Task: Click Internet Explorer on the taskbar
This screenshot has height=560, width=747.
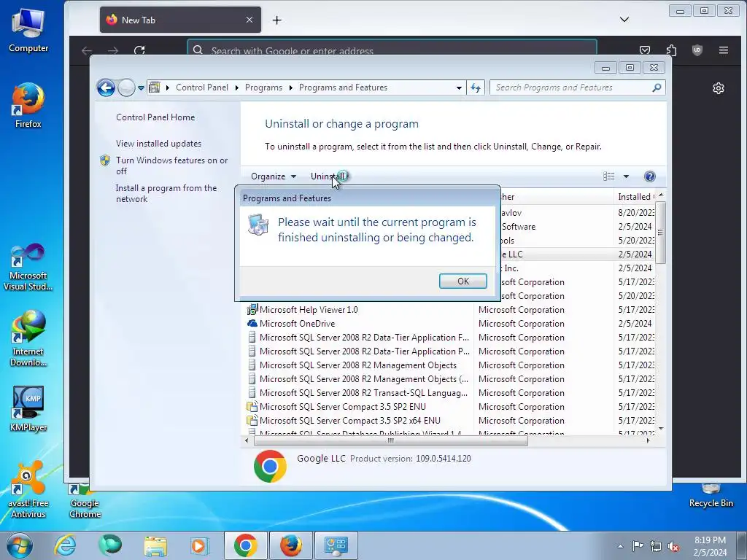Action: [x=65, y=545]
